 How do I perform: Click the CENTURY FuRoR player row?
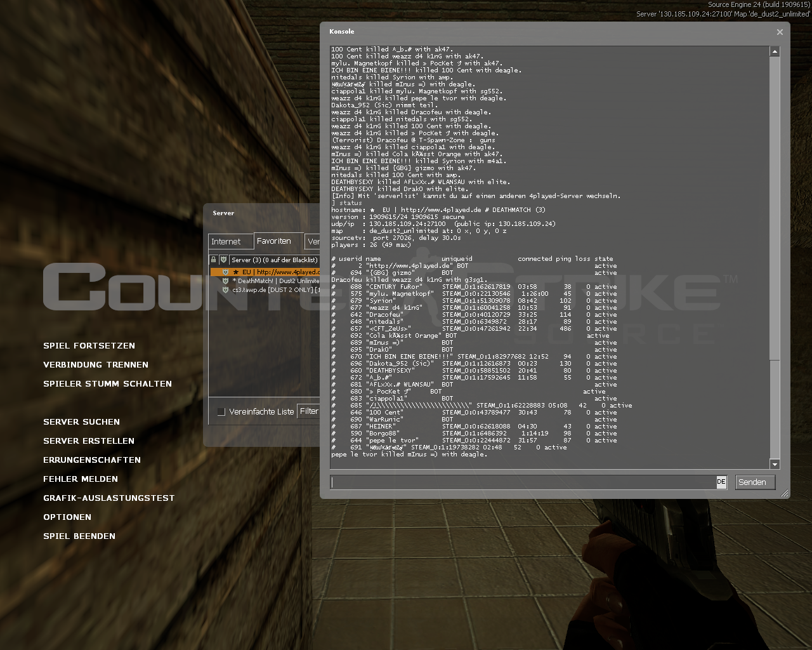[474, 287]
